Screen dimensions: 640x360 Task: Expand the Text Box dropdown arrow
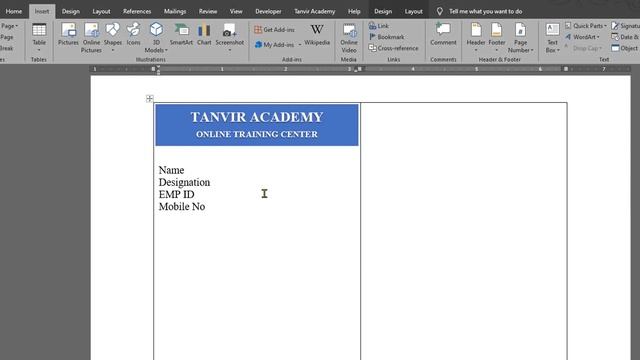[558, 51]
